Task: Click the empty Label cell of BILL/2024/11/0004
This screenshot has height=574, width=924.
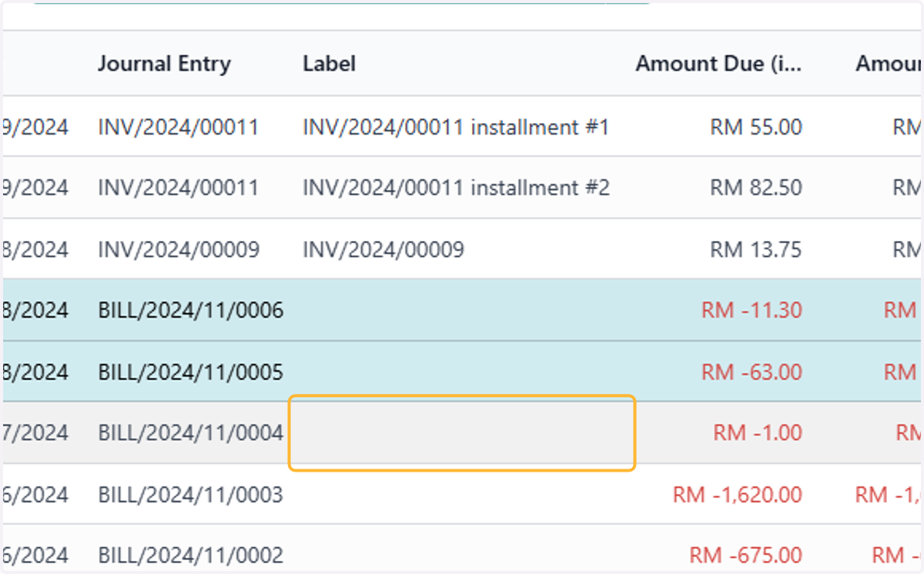Action: point(462,432)
